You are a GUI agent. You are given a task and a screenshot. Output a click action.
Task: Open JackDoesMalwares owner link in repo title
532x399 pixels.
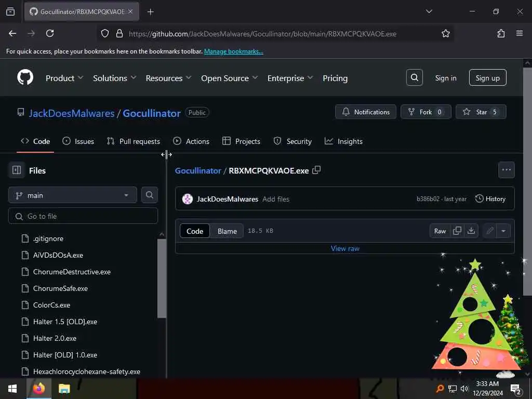coord(72,113)
